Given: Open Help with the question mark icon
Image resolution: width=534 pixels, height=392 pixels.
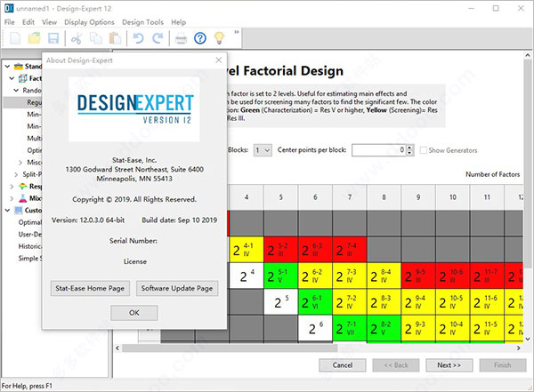Looking at the screenshot, I should [x=200, y=38].
